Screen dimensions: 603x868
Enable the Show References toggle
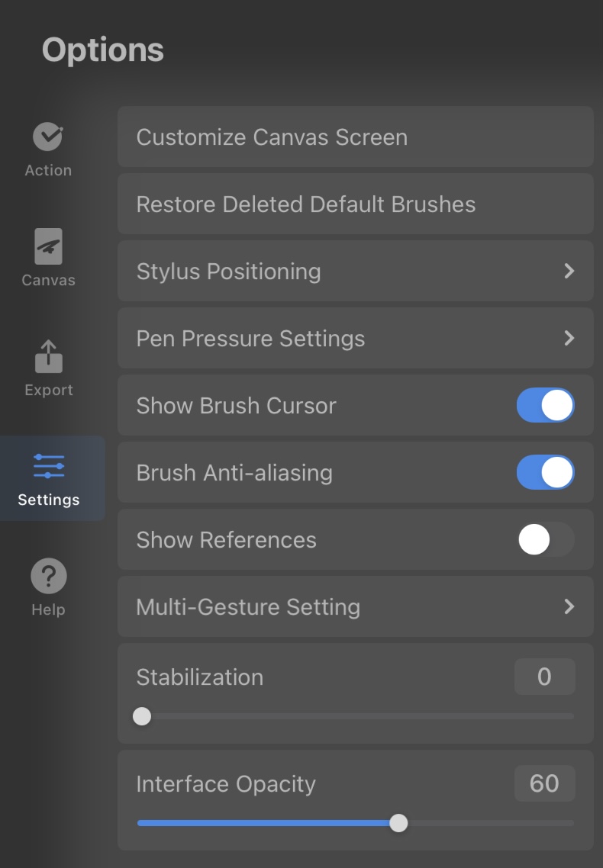(546, 539)
